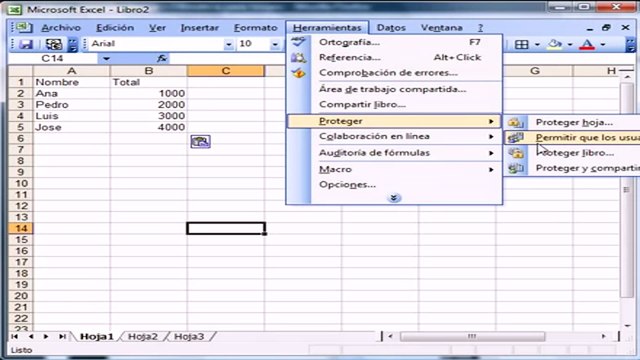Viewport: 640px width, 360px height.
Task: Open the Name Box dropdown arrow
Action: tap(106, 59)
